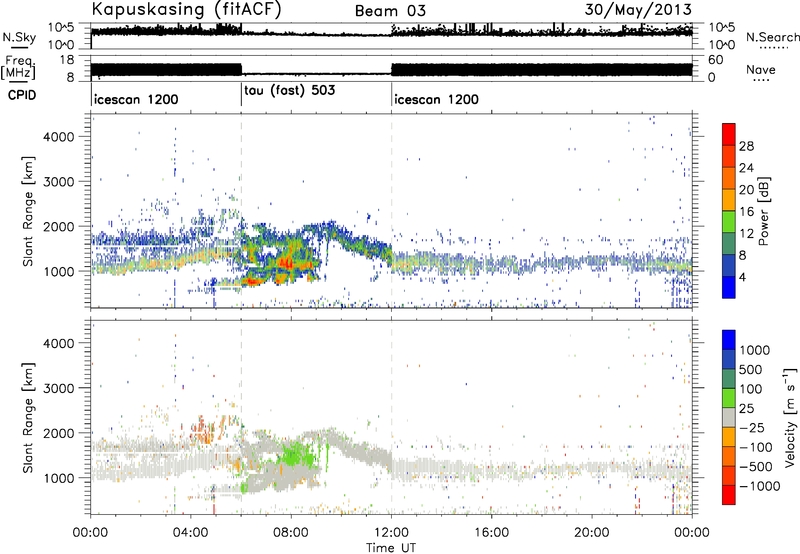Click the 'Slant Range [km]' label of the power panel
The image size is (800, 554).
[x=29, y=211]
